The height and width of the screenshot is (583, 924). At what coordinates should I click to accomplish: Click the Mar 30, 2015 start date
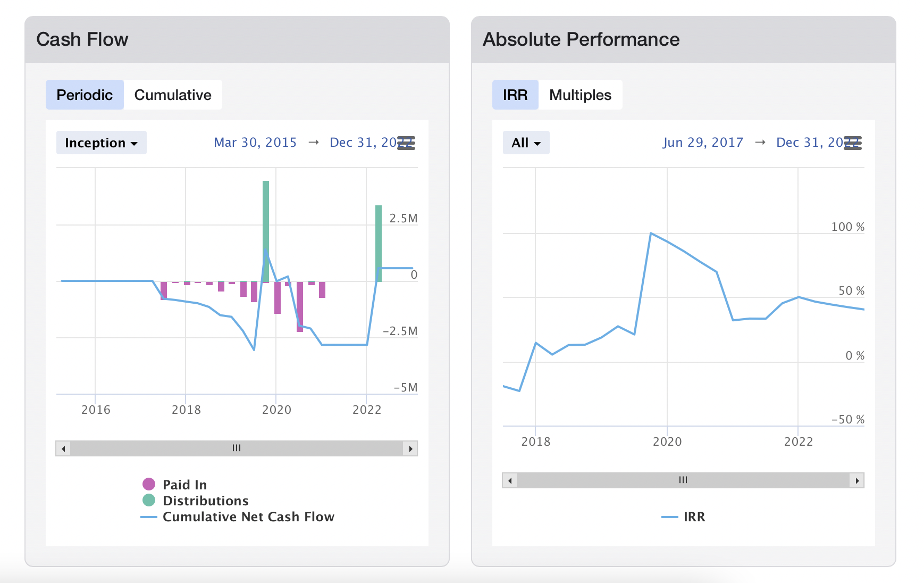pos(255,143)
